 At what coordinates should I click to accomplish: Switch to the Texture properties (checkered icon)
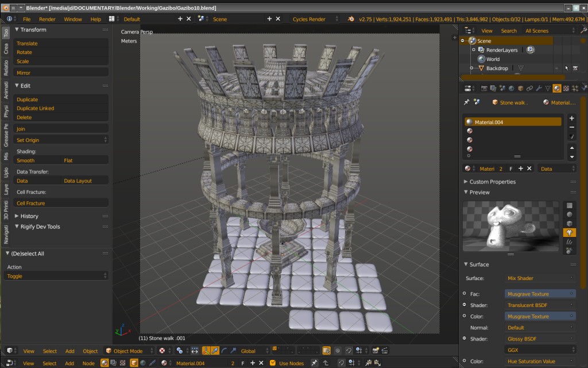coord(566,88)
